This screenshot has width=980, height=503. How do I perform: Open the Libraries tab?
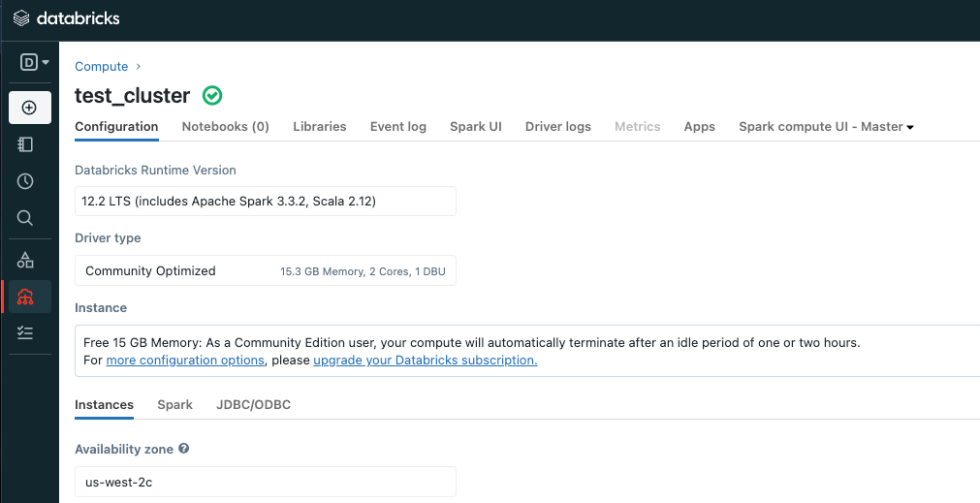pyautogui.click(x=319, y=126)
